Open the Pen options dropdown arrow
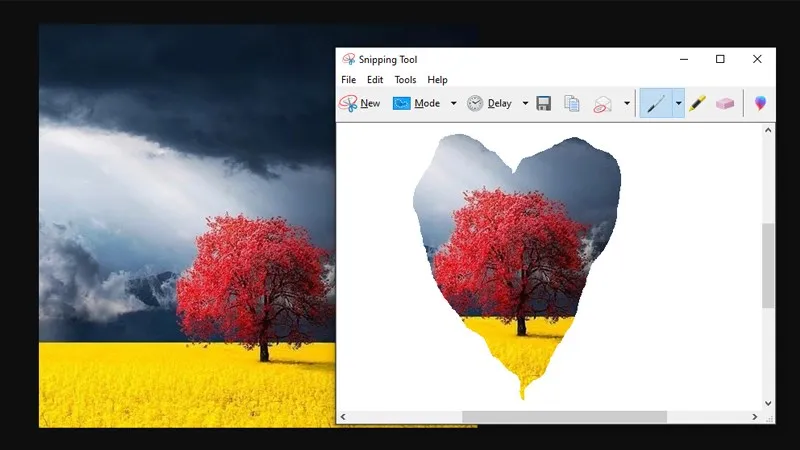The height and width of the screenshot is (450, 800). [678, 103]
